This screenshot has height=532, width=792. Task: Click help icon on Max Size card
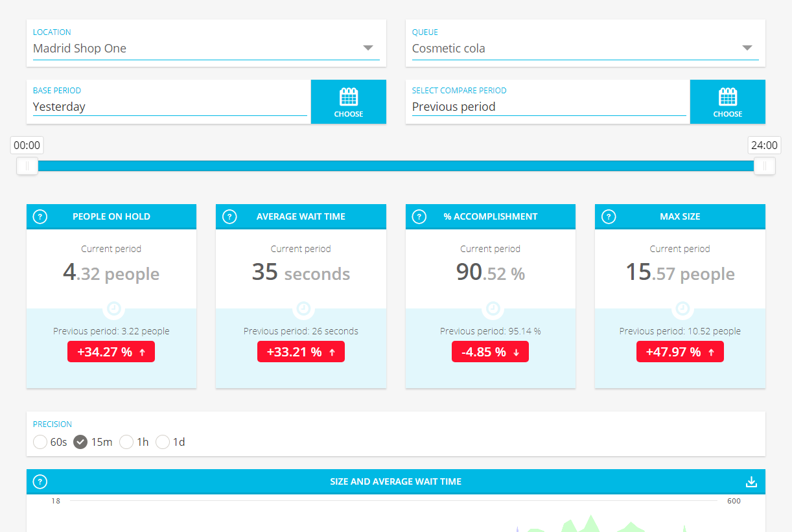click(x=609, y=216)
